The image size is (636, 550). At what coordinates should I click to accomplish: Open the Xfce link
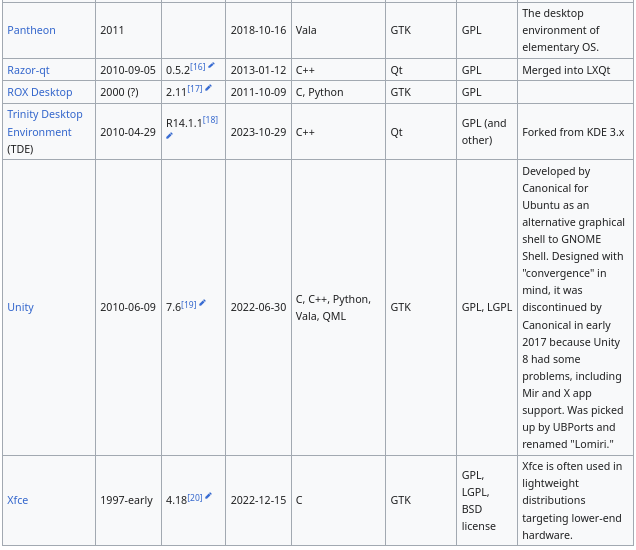[17, 500]
